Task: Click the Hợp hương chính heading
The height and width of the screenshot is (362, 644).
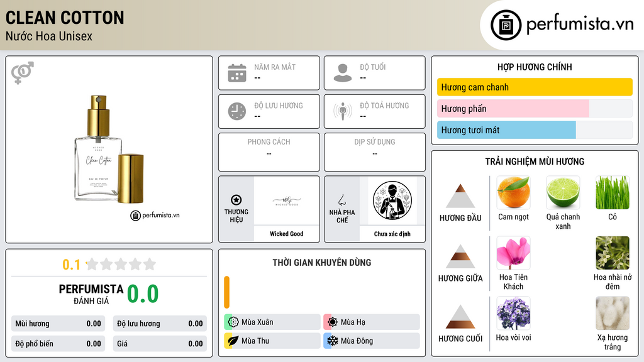Action: 535,67
